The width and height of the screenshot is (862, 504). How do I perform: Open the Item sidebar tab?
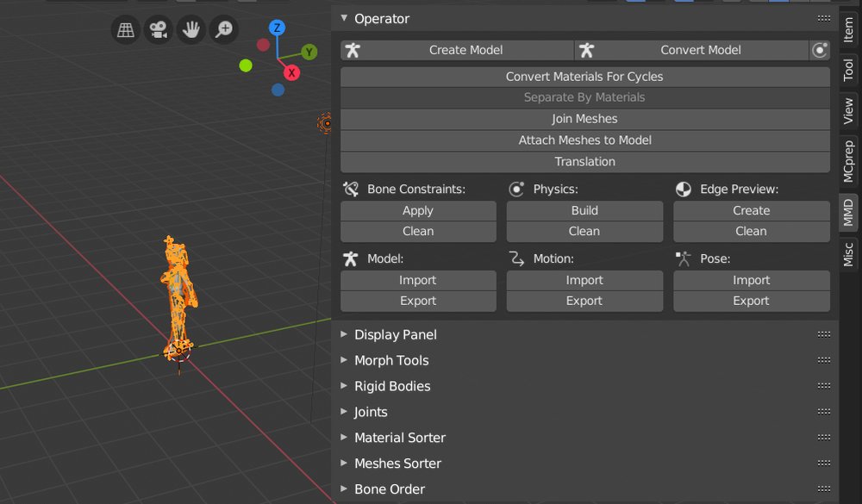848,31
